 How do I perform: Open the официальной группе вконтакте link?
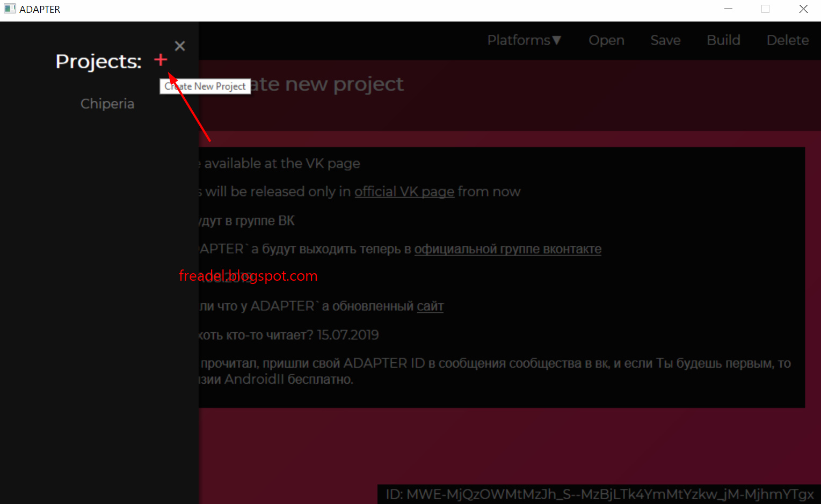[508, 249]
